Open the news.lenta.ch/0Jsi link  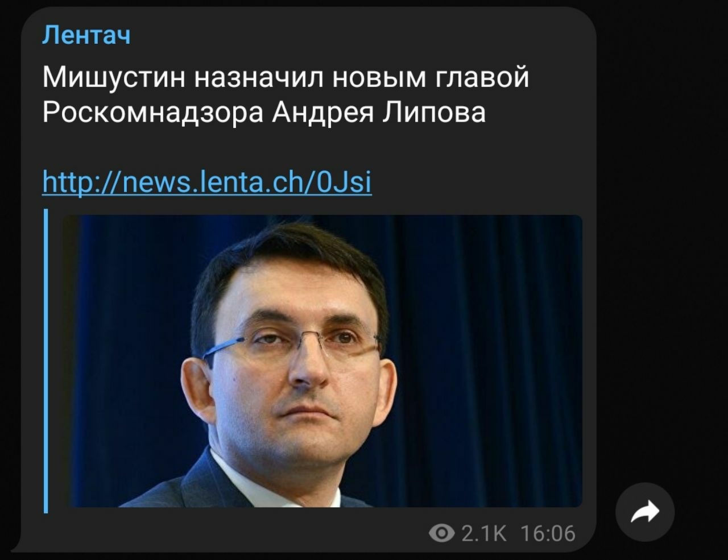[207, 182]
